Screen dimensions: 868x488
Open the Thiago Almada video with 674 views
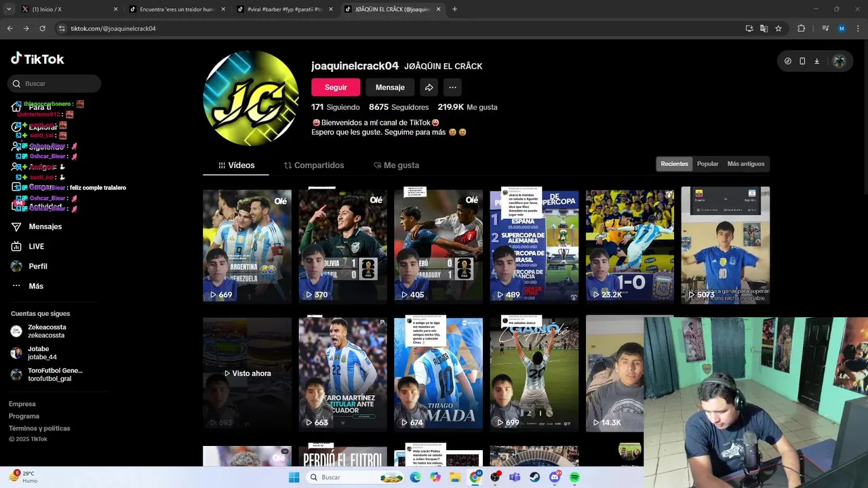438,373
